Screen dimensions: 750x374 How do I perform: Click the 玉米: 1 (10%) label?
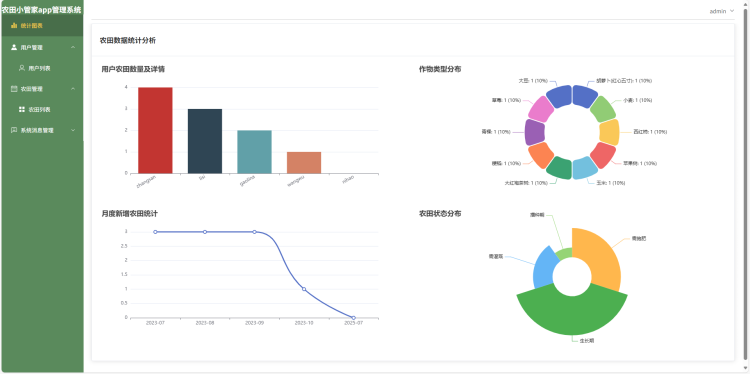coord(610,183)
